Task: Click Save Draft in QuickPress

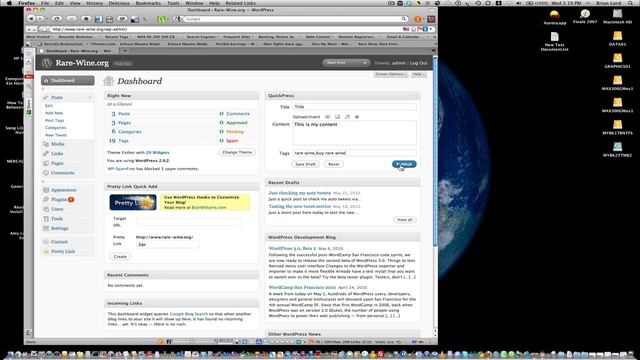Action: (x=306, y=164)
